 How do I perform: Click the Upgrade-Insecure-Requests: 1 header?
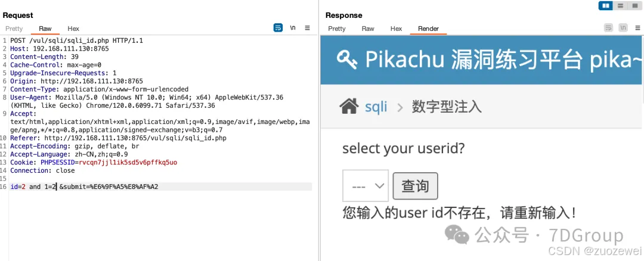click(63, 73)
